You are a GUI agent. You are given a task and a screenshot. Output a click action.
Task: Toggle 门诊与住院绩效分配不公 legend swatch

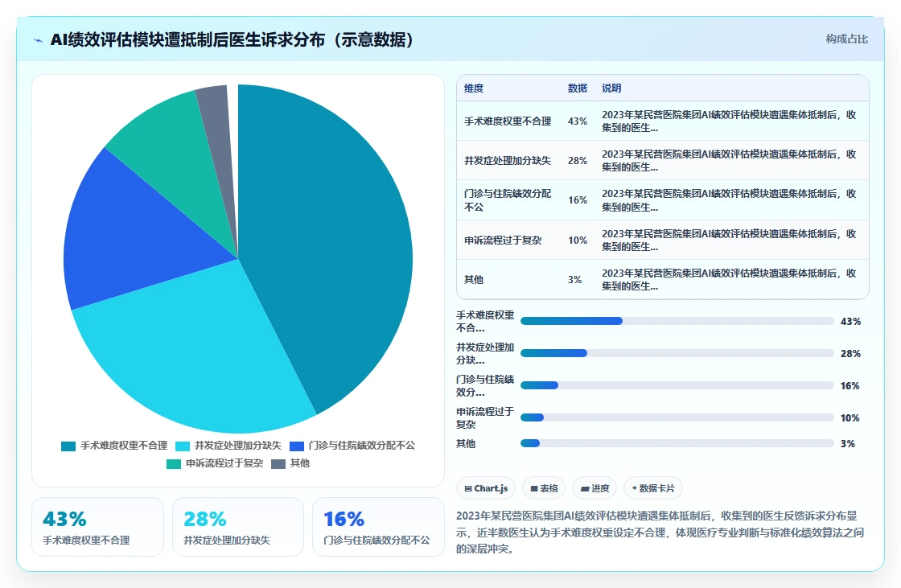297,446
